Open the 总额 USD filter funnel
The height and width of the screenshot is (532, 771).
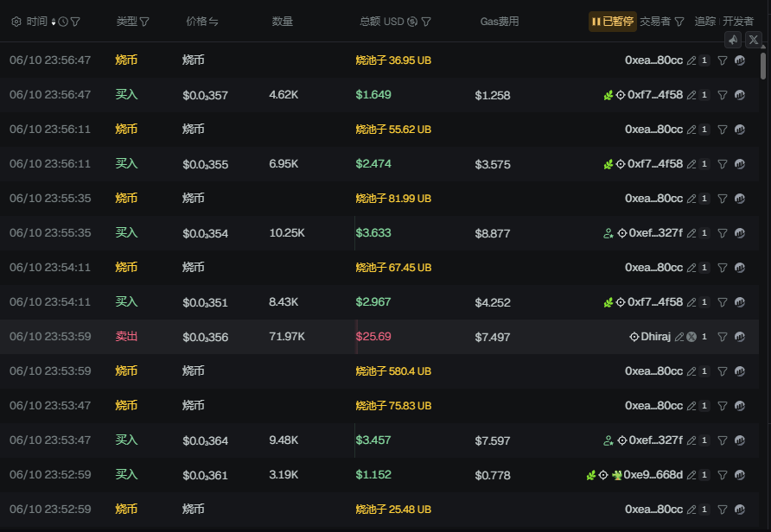tap(426, 22)
